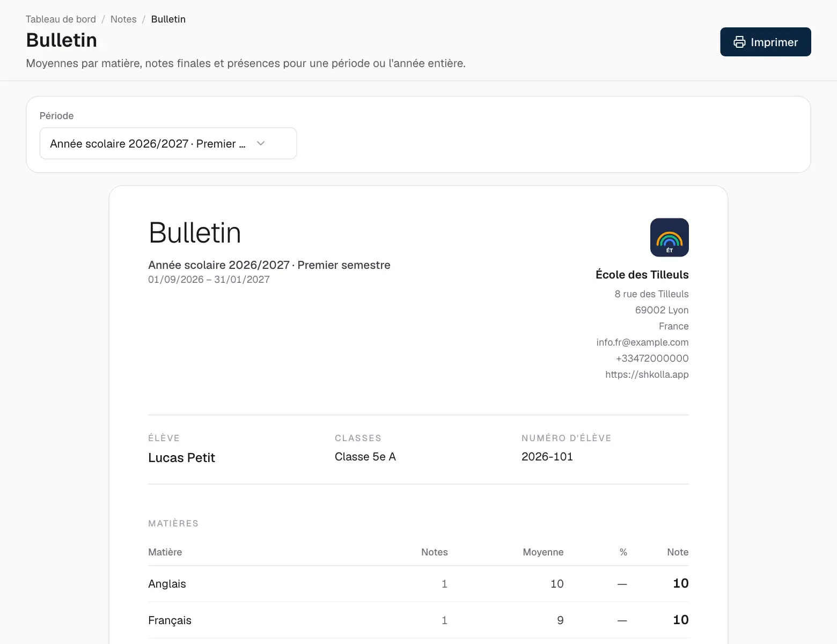Screen dimensions: 837x644
Task: Open the Année scolaire 2026/2027 period selector
Action: 168,143
